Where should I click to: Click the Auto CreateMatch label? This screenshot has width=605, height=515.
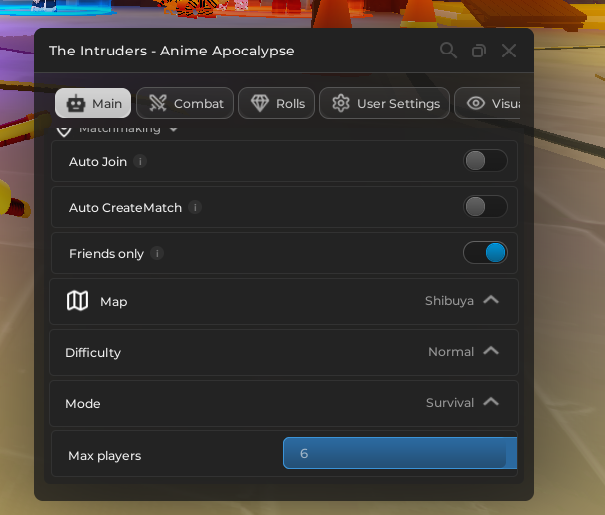pos(125,208)
